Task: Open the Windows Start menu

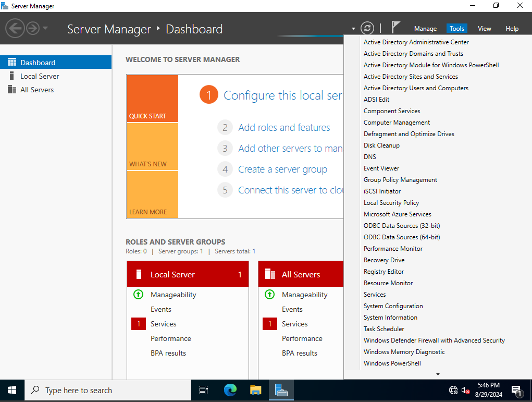Action: click(x=12, y=391)
